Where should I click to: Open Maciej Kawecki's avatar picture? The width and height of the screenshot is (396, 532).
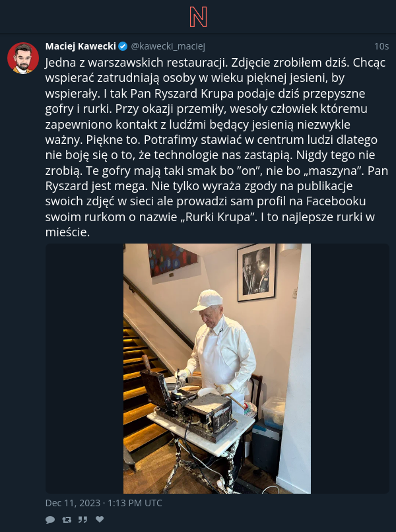23,58
